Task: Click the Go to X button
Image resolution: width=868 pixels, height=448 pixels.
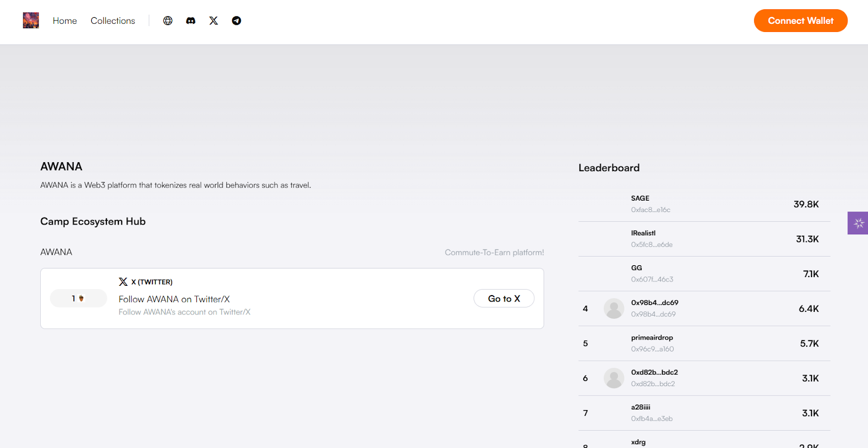Action: click(504, 298)
